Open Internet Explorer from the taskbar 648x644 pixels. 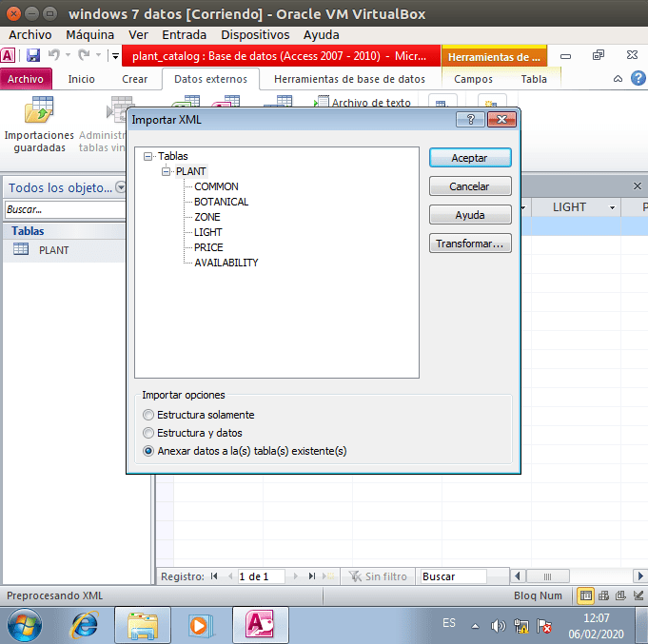click(x=85, y=625)
